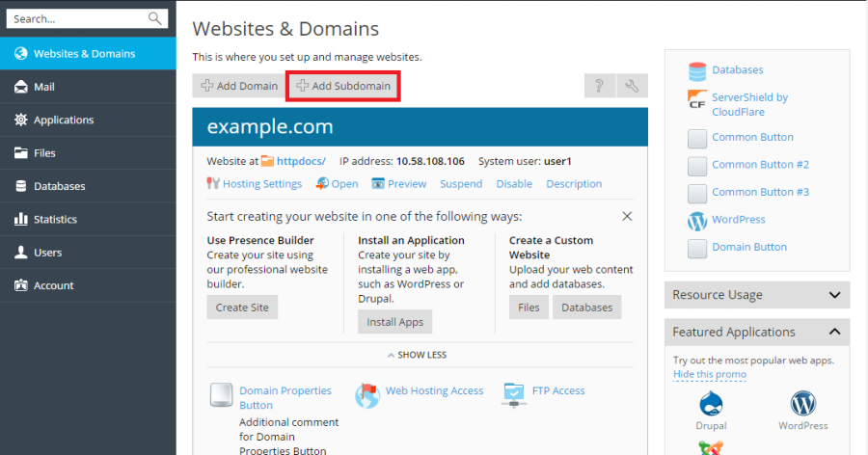This screenshot has width=868, height=455.
Task: Open the FTP Access icon
Action: [514, 392]
